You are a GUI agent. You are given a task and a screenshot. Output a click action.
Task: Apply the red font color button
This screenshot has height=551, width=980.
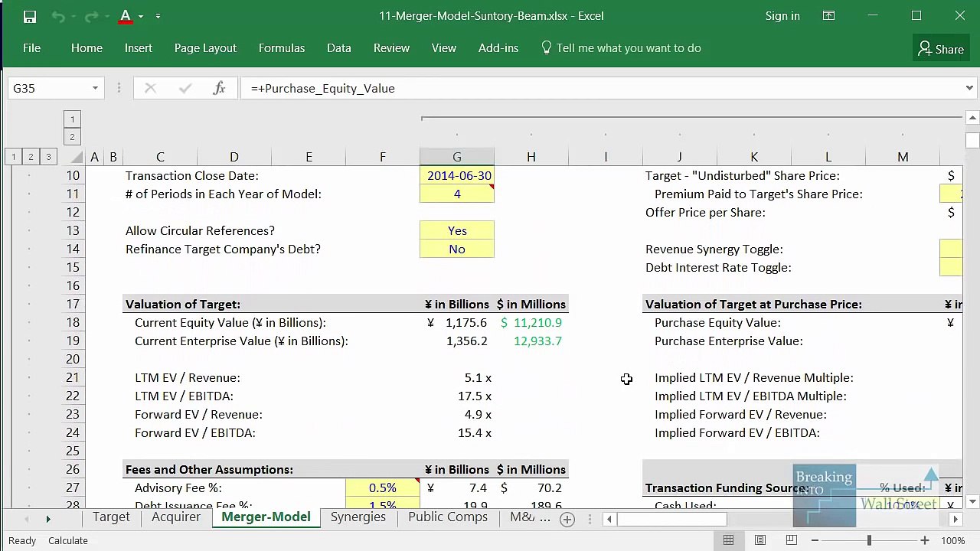pos(126,16)
